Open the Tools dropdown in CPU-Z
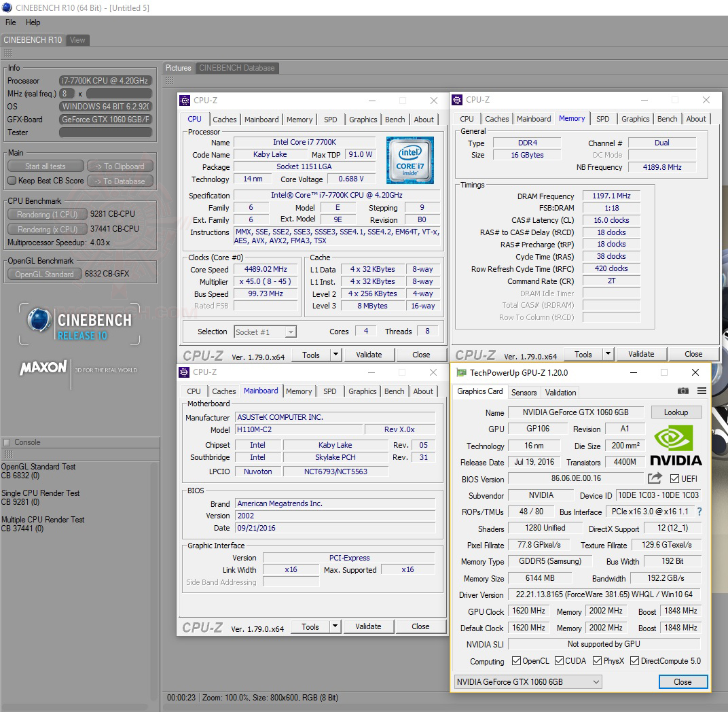728x712 pixels. pyautogui.click(x=335, y=354)
